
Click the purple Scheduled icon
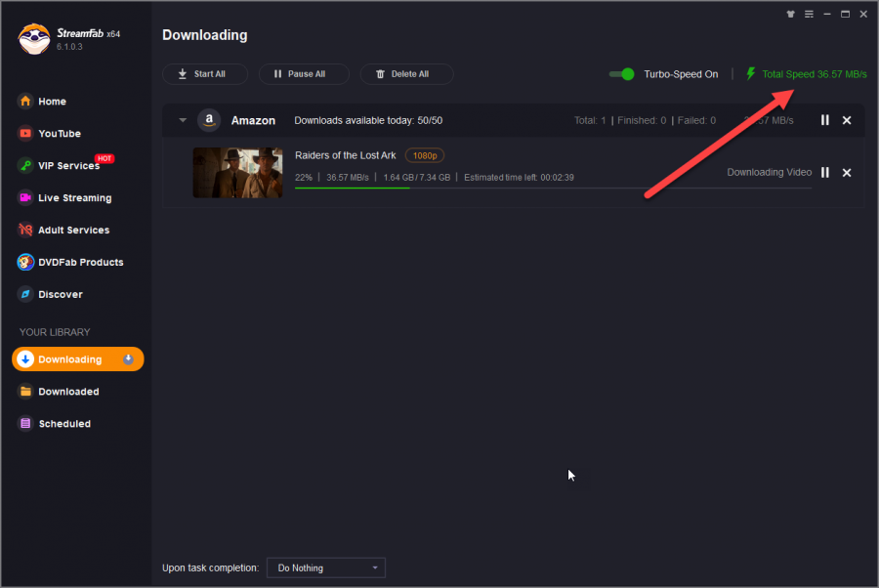(x=25, y=423)
